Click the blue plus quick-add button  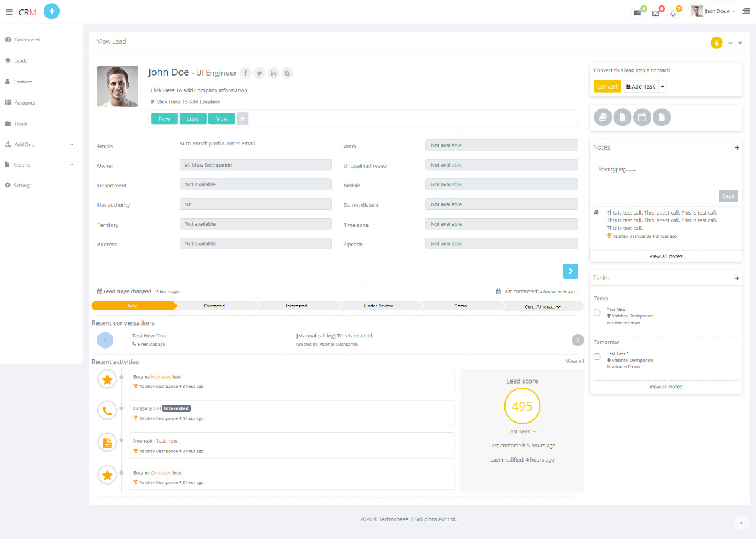52,11
